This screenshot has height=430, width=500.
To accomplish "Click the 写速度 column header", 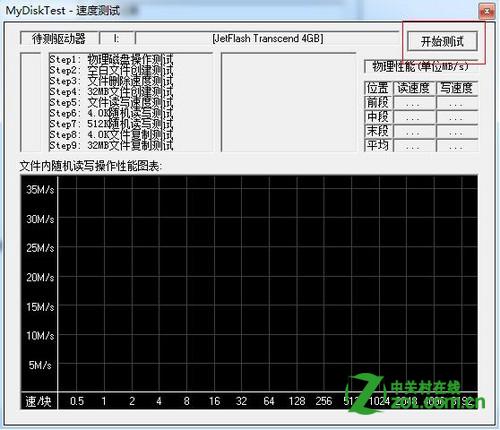I will tap(457, 88).
